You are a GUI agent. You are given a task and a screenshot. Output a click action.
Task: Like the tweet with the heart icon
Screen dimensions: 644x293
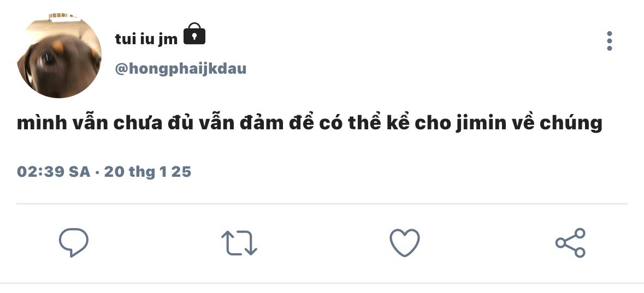point(405,242)
